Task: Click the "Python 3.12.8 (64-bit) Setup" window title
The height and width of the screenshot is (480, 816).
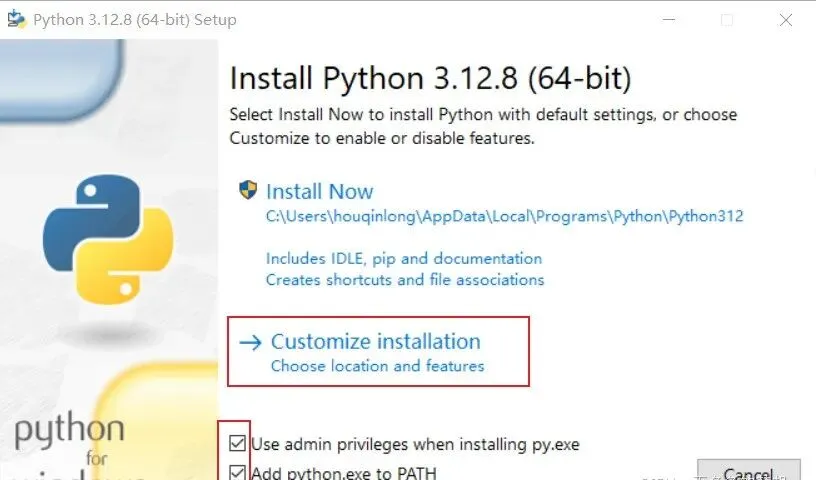Action: tap(135, 20)
